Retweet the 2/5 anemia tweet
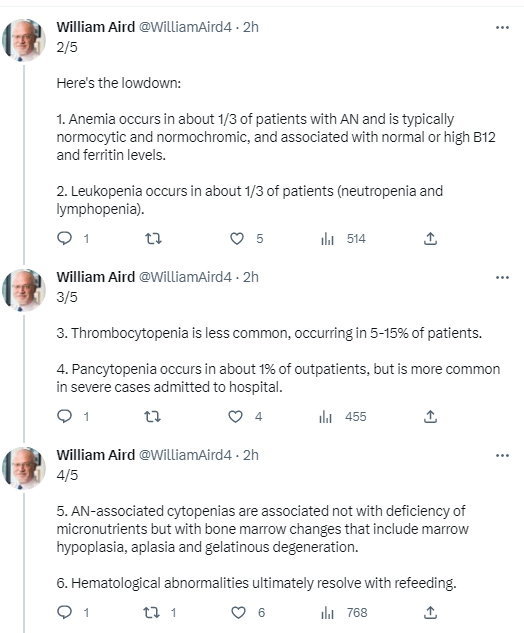Screen dimensions: 524x633 click(153, 239)
